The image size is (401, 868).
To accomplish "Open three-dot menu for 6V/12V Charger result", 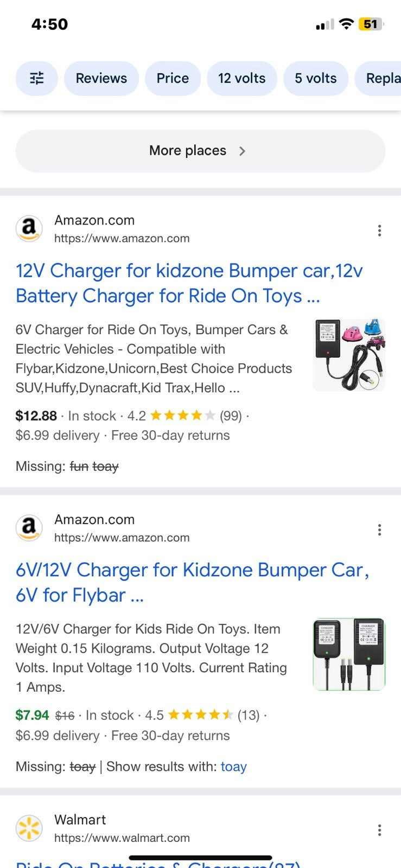I will (379, 529).
